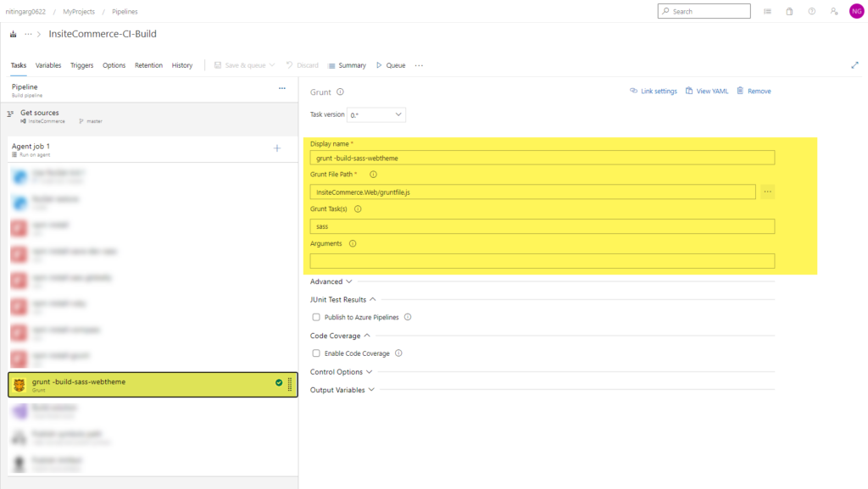The height and width of the screenshot is (489, 868).
Task: Show Publish to Azure Pipelines info icon
Action: [x=408, y=317]
